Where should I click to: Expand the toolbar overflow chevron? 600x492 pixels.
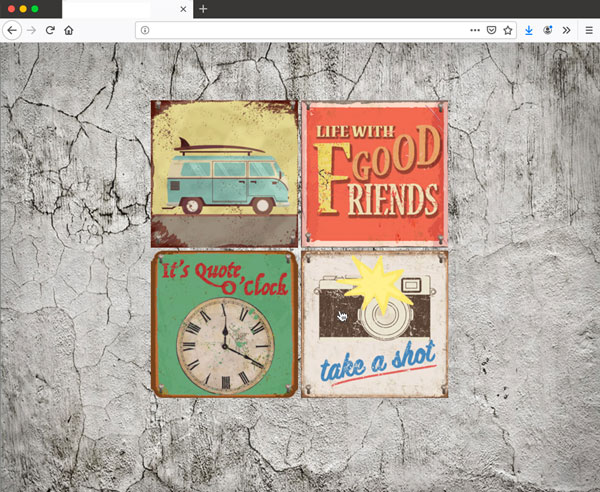click(566, 30)
